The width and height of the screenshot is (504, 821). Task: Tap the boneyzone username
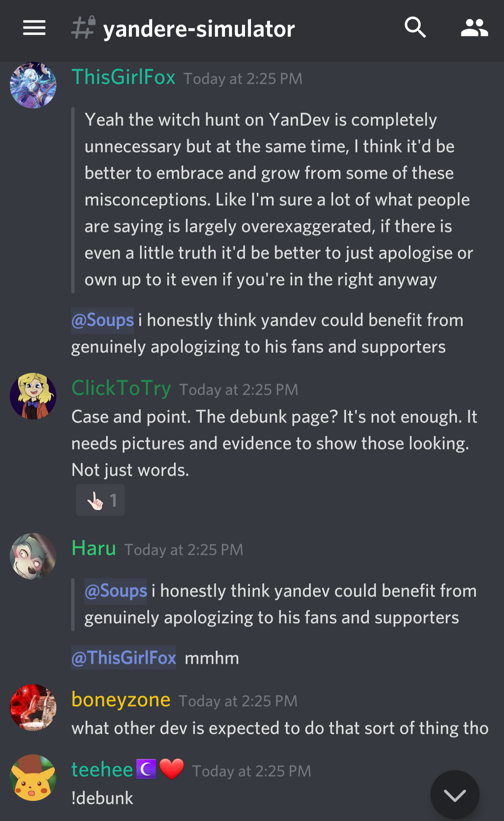coord(121,700)
